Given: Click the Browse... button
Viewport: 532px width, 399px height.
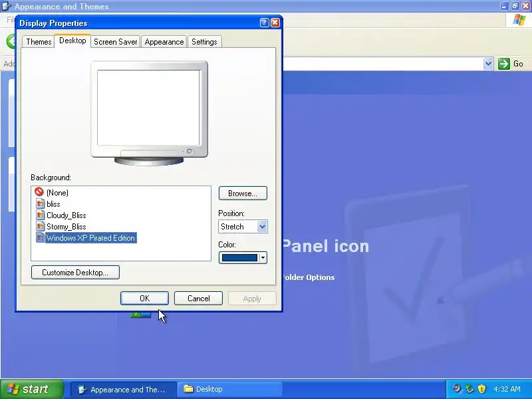Looking at the screenshot, I should point(243,194).
